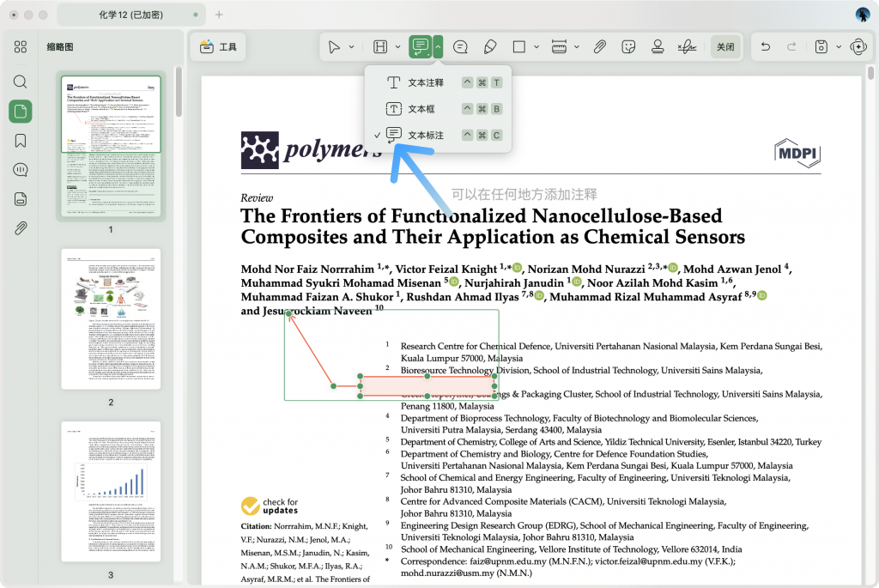Add a new tab with plus button

219,15
